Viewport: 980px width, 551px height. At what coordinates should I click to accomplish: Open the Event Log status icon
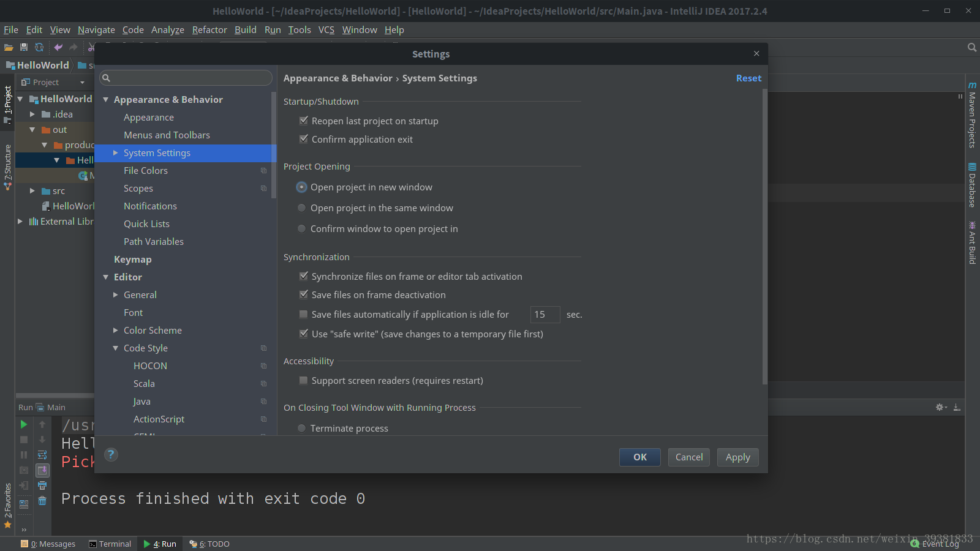point(935,544)
